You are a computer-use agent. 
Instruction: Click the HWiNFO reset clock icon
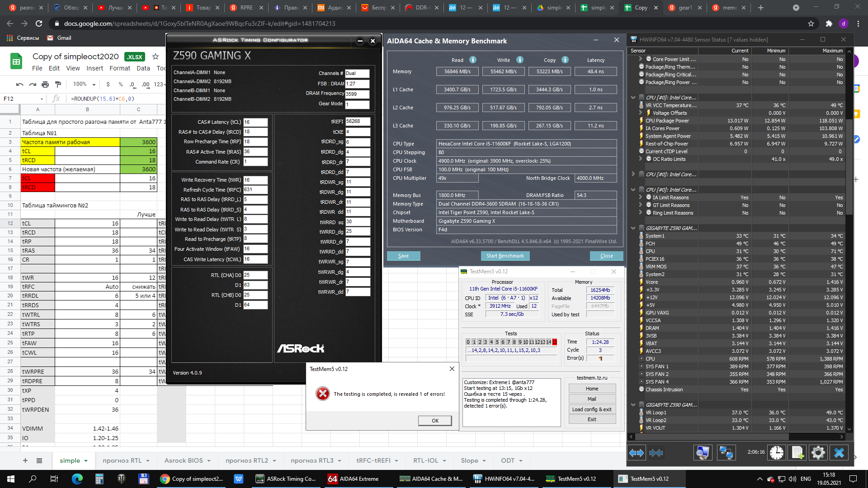click(x=777, y=452)
